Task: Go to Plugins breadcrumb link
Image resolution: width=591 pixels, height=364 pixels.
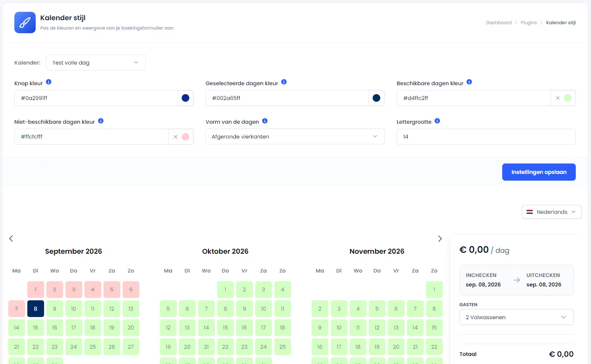Action: tap(529, 22)
